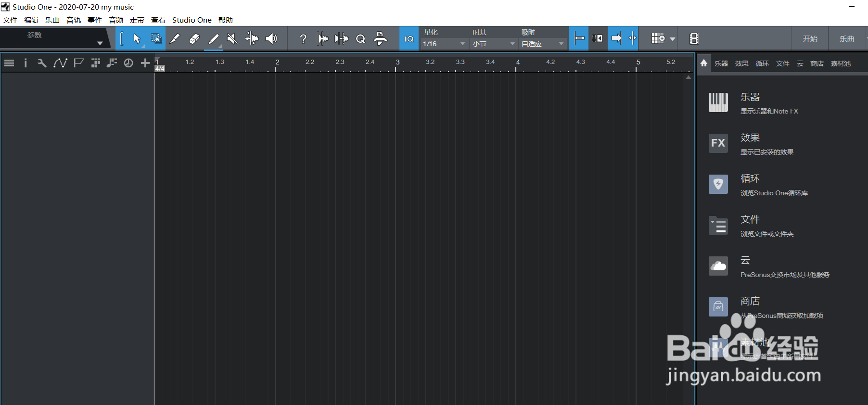Open the 走带 menu

[137, 20]
